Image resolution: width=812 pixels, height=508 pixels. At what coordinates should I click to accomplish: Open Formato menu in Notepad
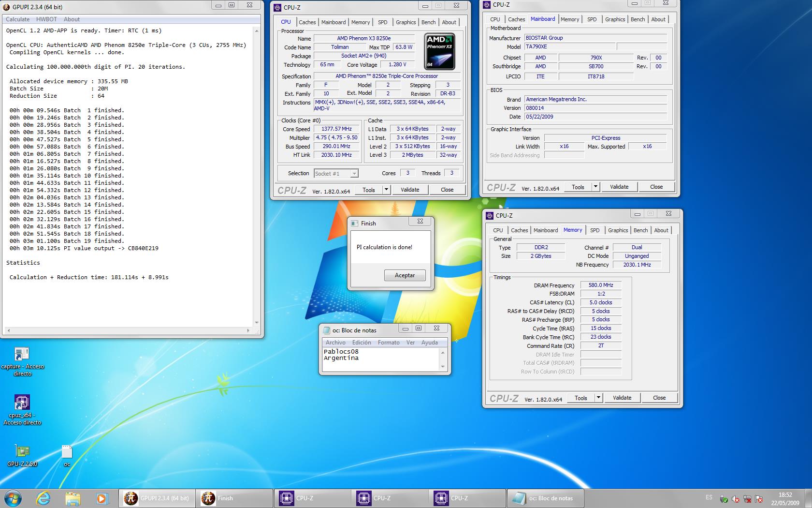click(x=389, y=343)
